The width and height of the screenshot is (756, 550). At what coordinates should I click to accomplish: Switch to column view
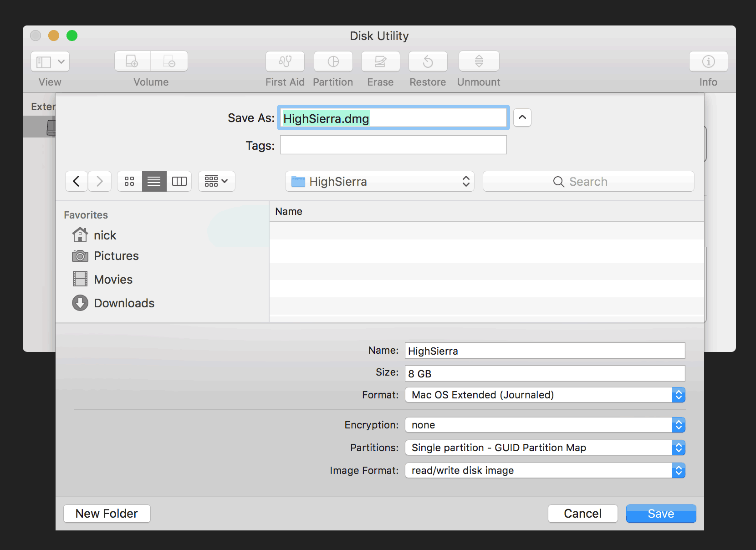coord(179,181)
